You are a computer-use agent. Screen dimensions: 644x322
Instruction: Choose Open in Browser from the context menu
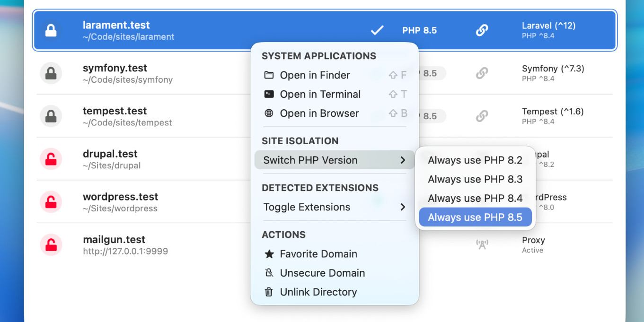[335, 113]
